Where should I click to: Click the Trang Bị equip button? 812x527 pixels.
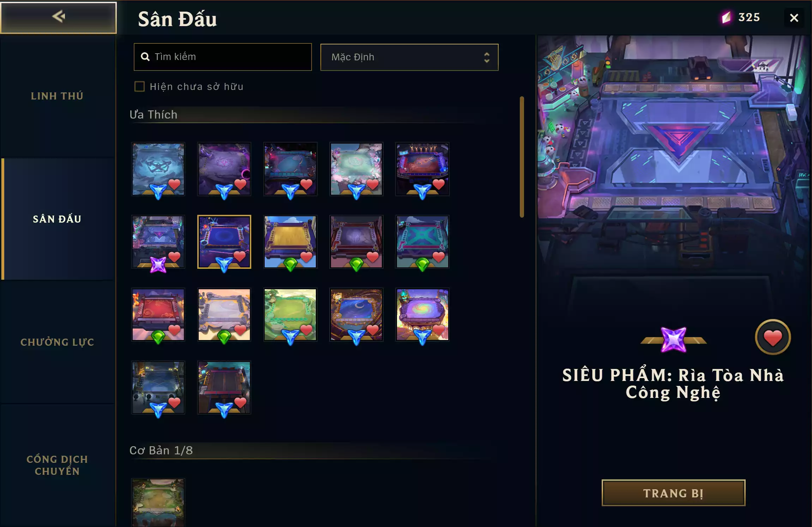click(673, 493)
